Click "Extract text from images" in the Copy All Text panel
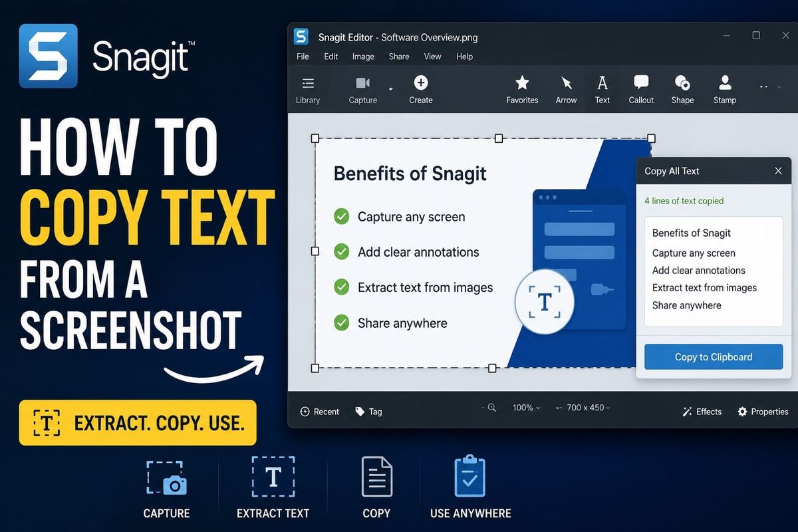This screenshot has width=798, height=532. pos(704,287)
